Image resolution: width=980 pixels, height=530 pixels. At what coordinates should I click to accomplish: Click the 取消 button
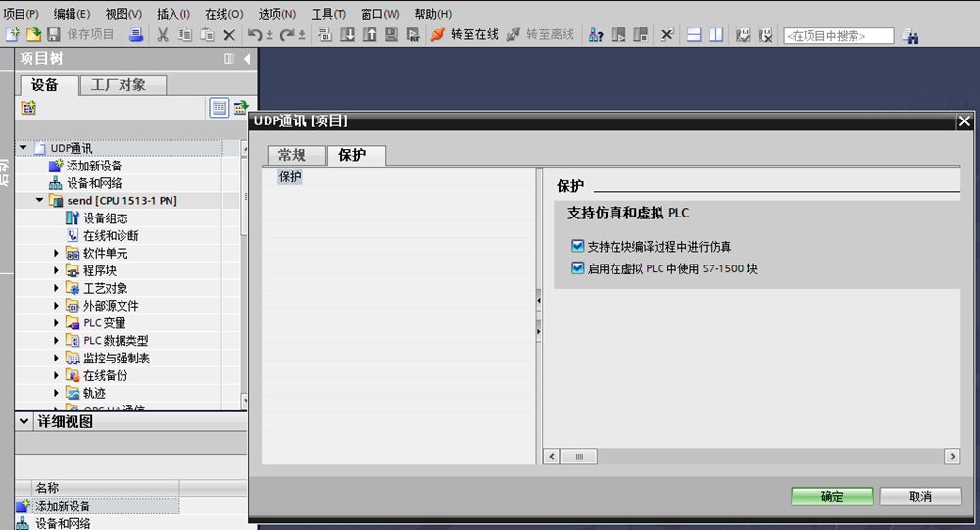[x=920, y=496]
